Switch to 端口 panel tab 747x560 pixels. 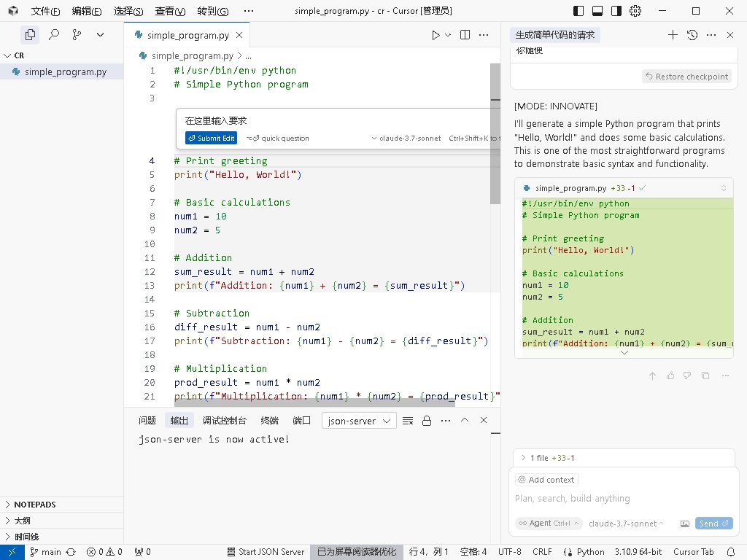[301, 420]
